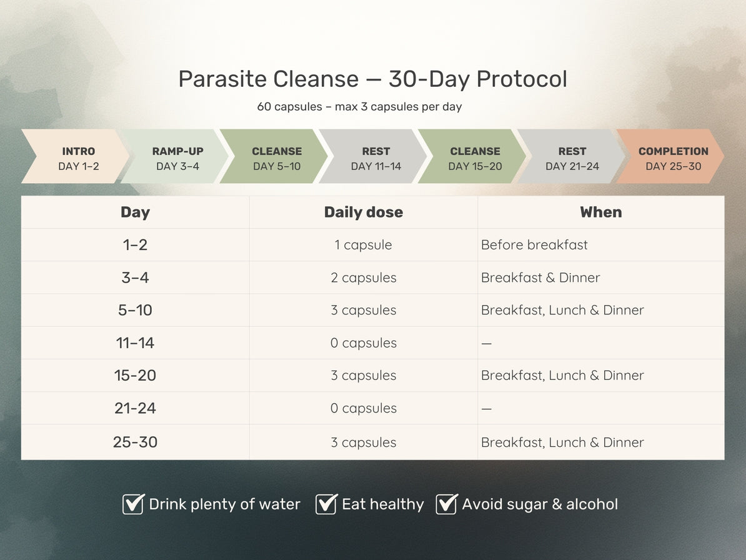Viewport: 746px width, 560px height.
Task: Select the Breakfast & Dinner cell
Action: [540, 277]
